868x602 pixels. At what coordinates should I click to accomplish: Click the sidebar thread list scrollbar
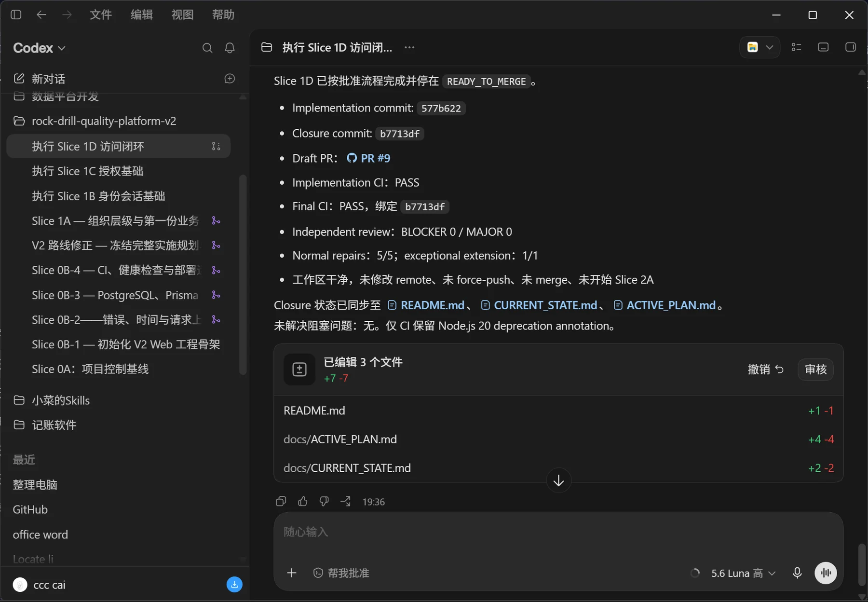pos(243,274)
